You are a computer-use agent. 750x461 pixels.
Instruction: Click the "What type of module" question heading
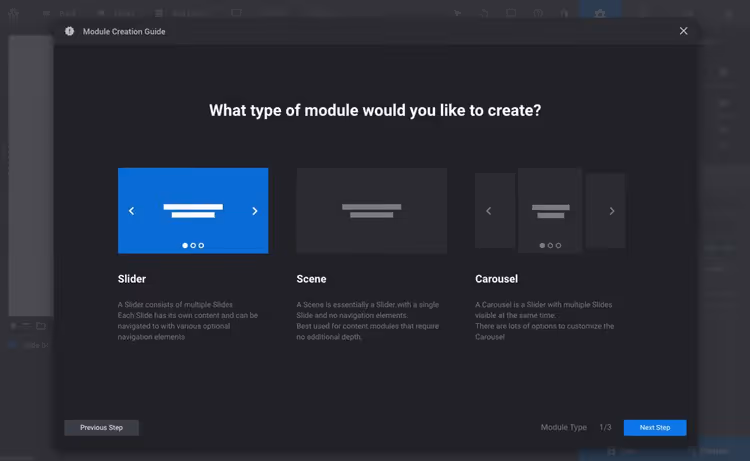[x=375, y=110]
